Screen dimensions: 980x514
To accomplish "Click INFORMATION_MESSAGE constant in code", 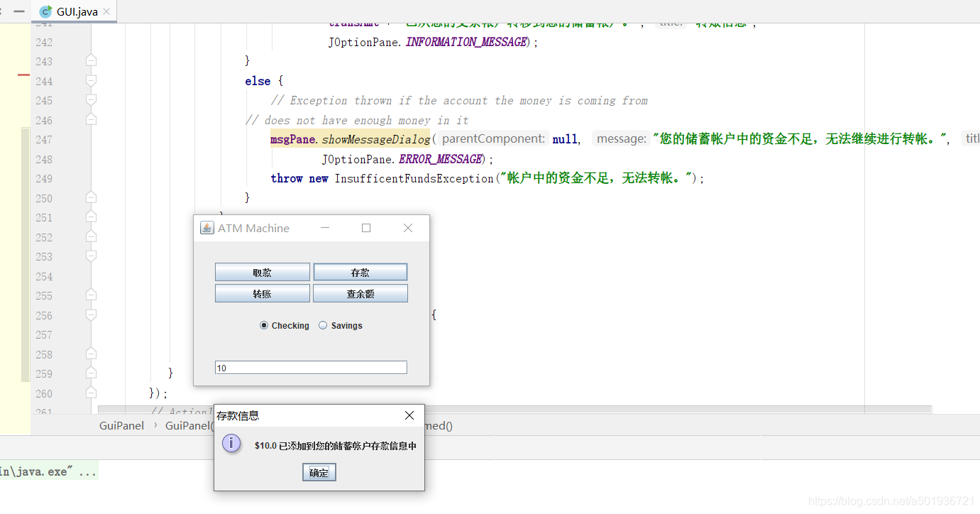I will click(x=466, y=42).
